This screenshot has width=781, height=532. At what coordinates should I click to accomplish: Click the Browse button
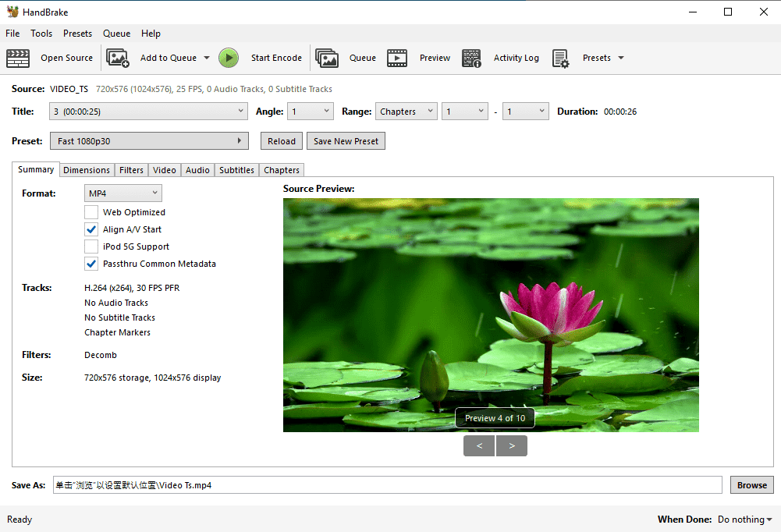(751, 485)
